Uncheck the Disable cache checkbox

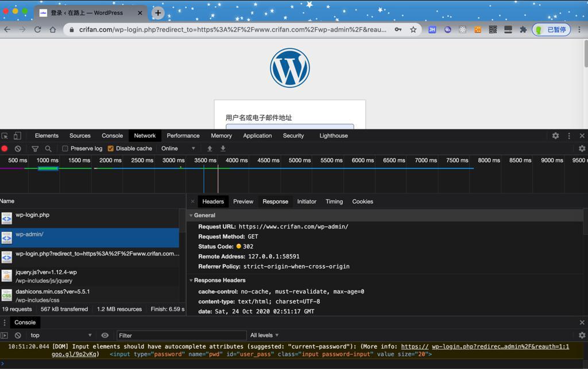click(111, 149)
